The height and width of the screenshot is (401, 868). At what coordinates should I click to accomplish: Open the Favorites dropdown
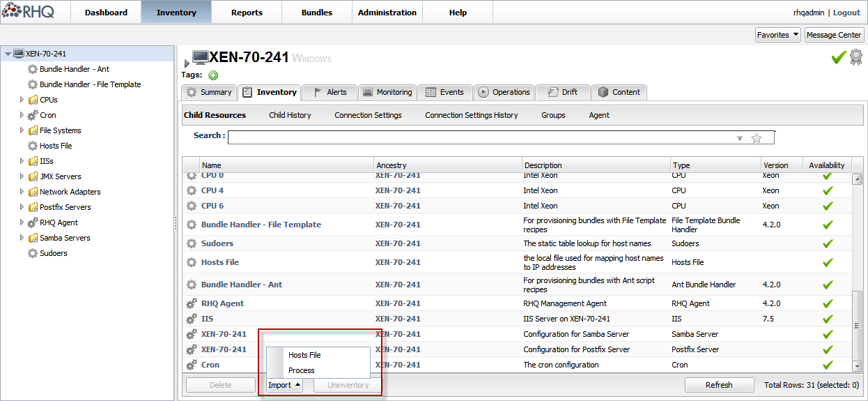pyautogui.click(x=777, y=35)
